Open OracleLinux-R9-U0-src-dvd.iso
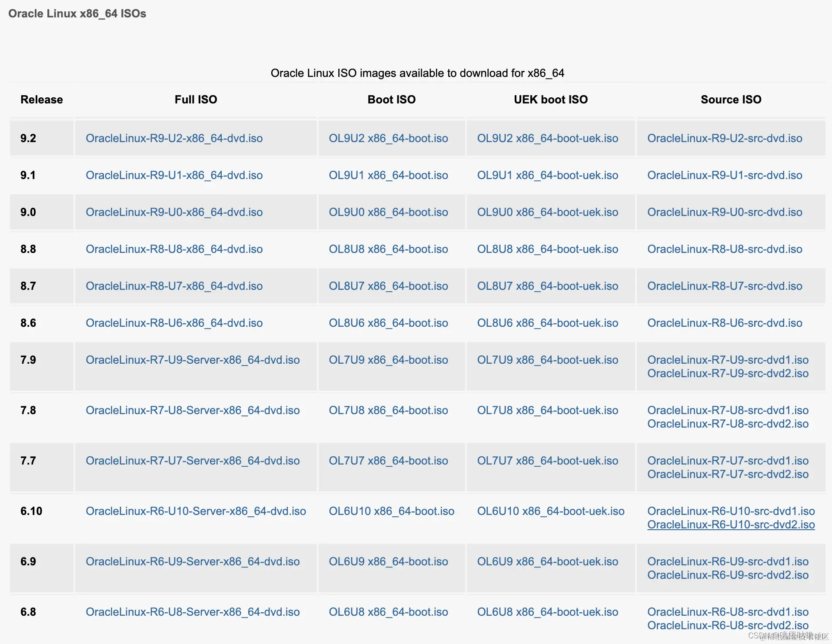Screen dimensions: 832x644 click(x=725, y=212)
